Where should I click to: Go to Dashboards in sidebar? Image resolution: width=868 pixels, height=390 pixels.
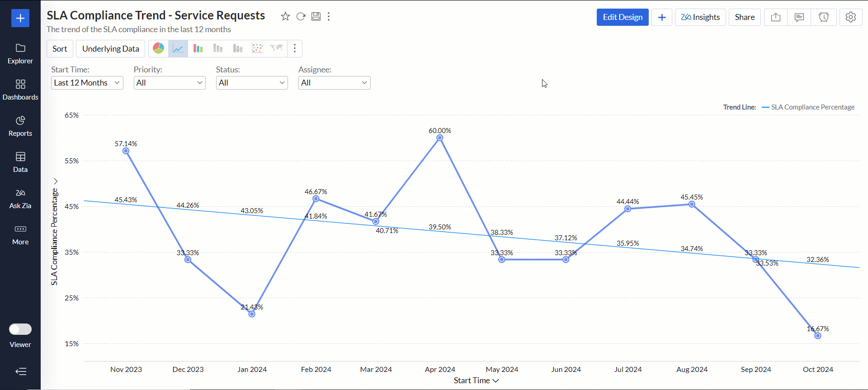tap(20, 90)
